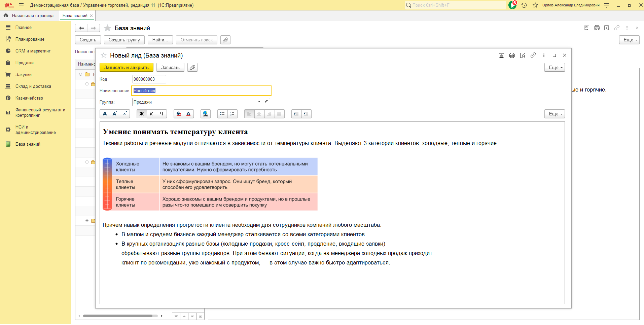The width and height of the screenshot is (644, 325).
Task: Go back with left arrow
Action: click(81, 28)
